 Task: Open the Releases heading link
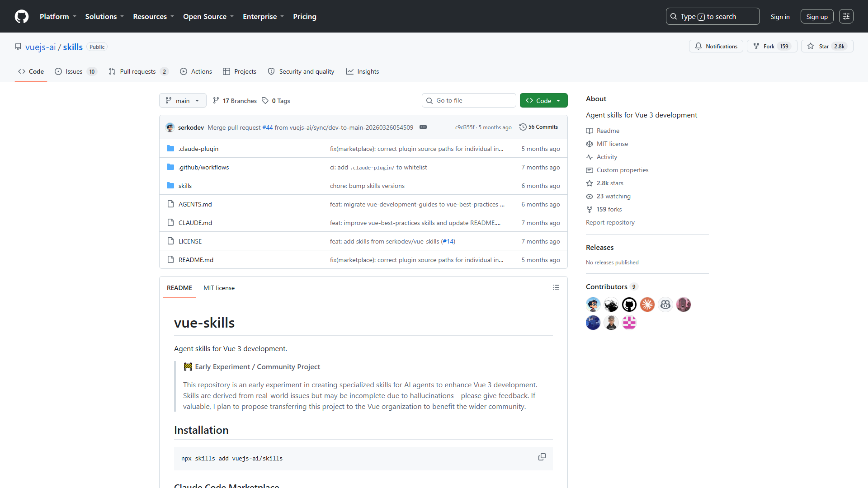tap(599, 247)
